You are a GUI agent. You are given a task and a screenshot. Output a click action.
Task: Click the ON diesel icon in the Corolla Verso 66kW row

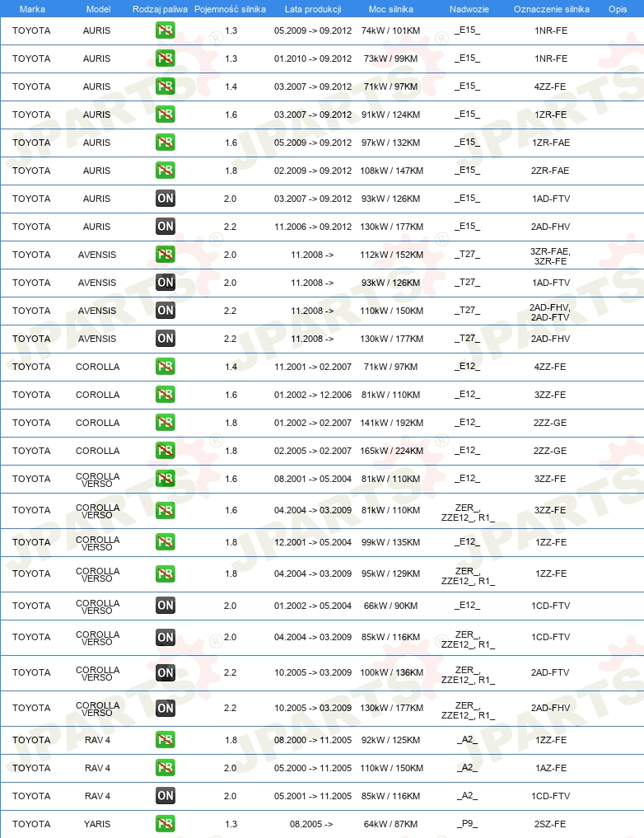tap(166, 606)
